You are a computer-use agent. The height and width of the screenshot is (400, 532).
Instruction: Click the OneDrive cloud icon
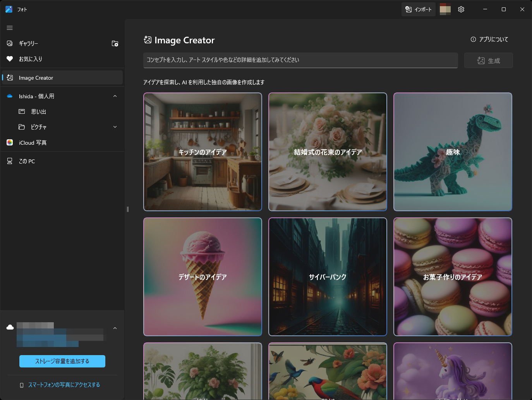(10, 327)
